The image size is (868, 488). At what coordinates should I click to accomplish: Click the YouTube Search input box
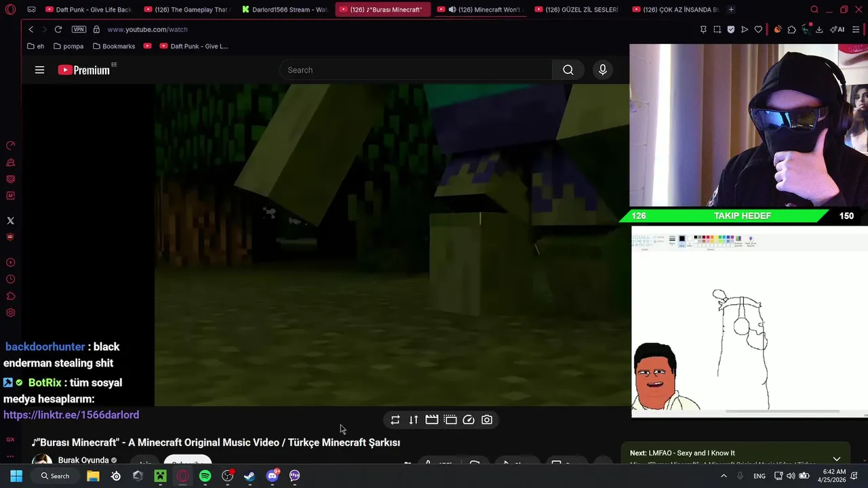coord(416,70)
